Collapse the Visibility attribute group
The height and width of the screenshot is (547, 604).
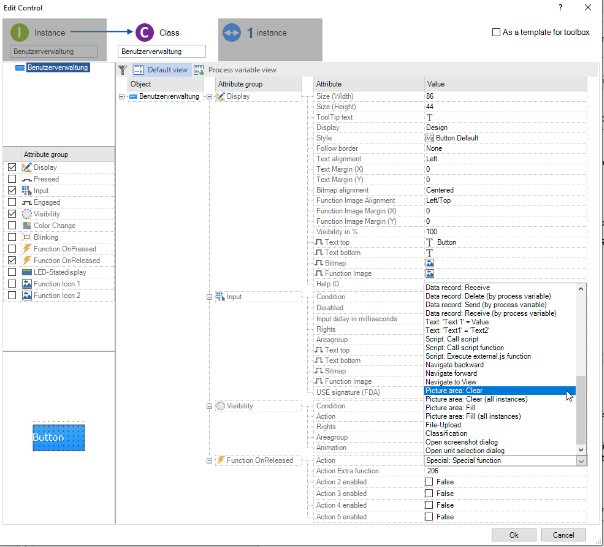pyautogui.click(x=209, y=406)
